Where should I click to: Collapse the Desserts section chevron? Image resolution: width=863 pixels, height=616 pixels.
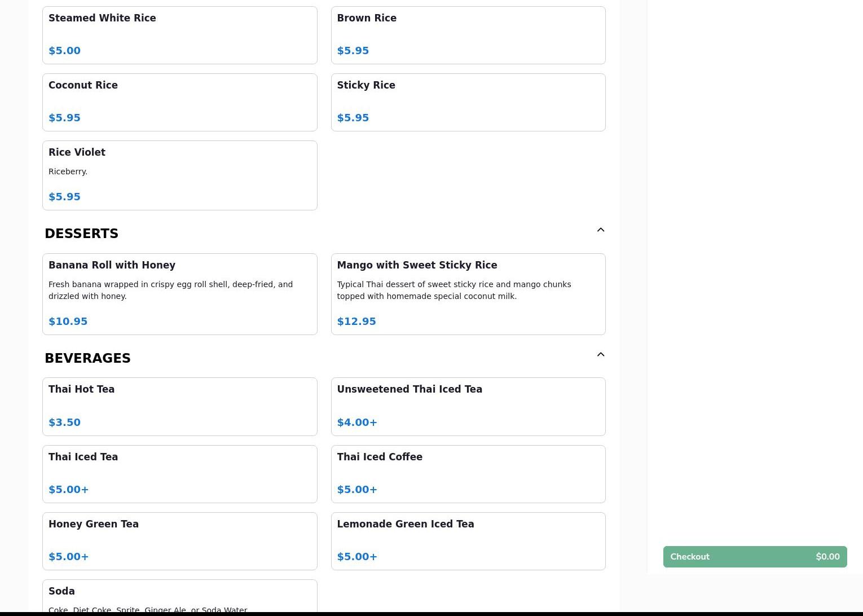[x=600, y=230]
